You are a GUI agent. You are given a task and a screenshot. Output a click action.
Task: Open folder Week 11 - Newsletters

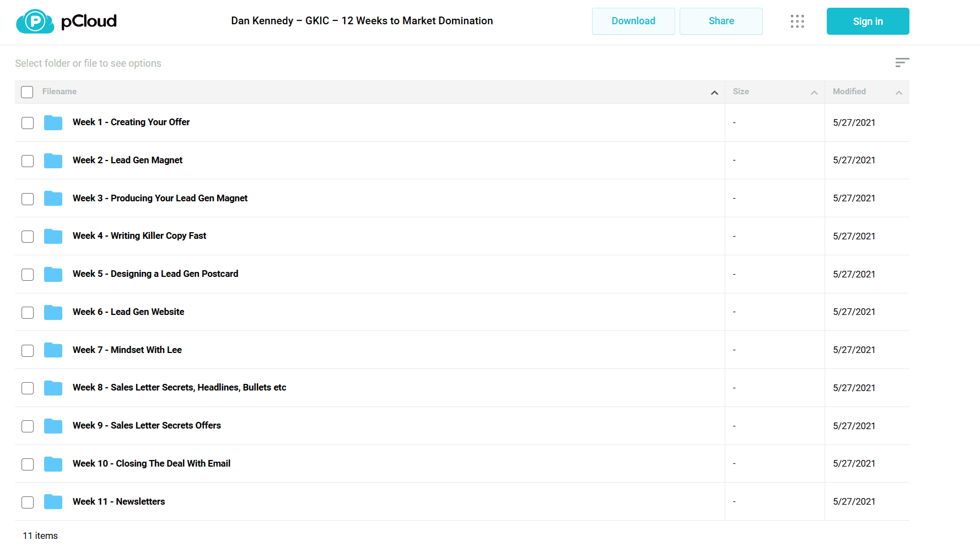click(119, 501)
